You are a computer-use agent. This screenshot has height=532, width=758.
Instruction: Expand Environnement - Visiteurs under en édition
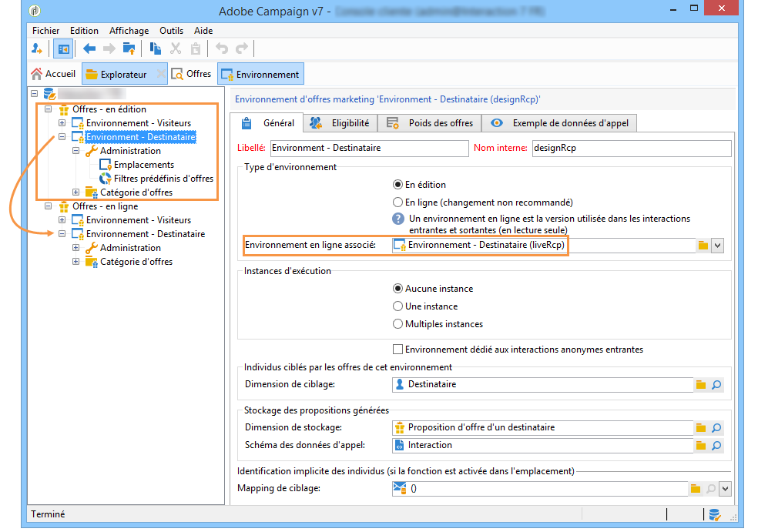(62, 122)
